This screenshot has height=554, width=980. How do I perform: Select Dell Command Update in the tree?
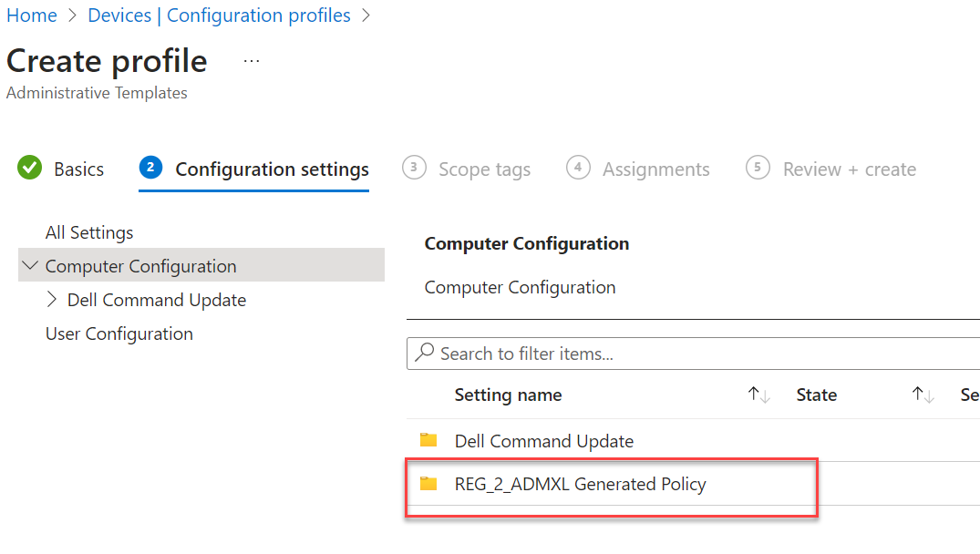point(157,300)
